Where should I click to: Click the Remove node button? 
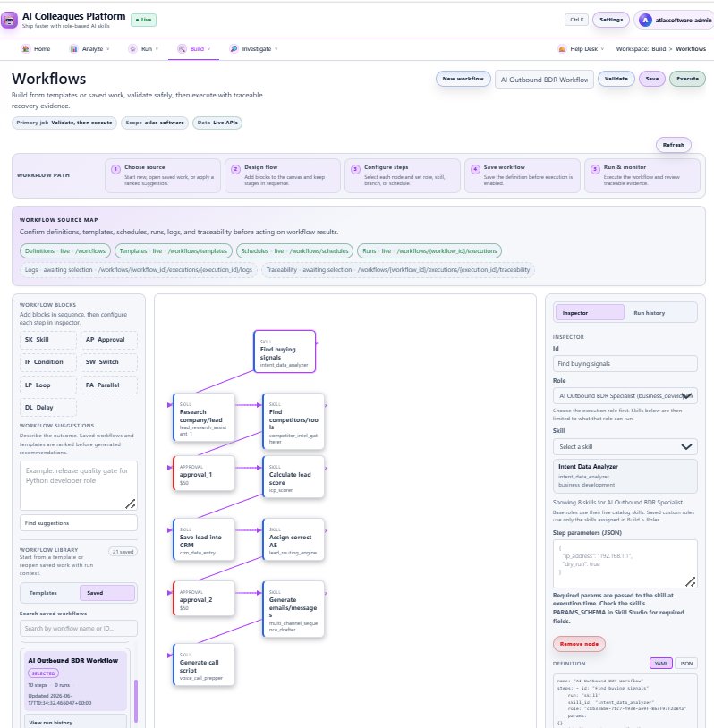pos(579,644)
